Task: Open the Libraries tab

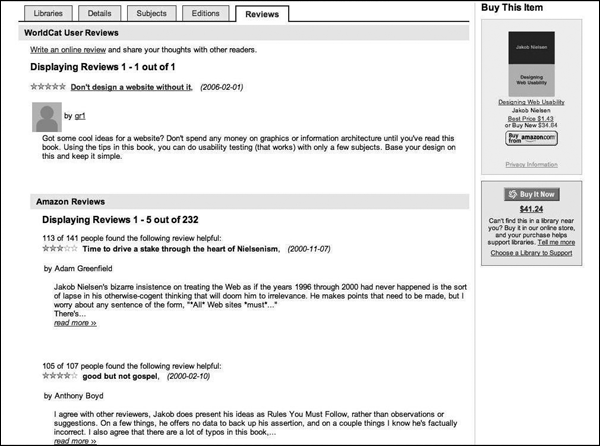Action: (46, 13)
